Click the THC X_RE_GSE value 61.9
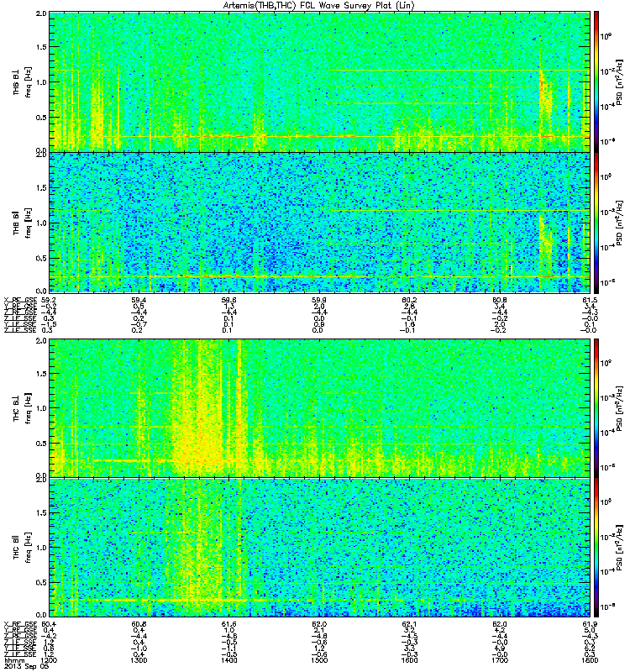The height and width of the screenshot is (672, 630). click(591, 624)
